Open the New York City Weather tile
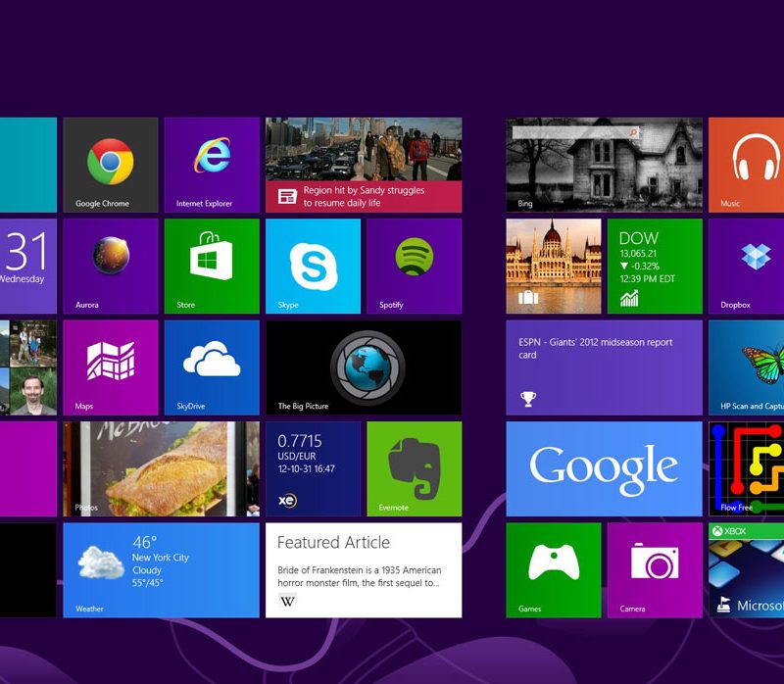784x684 pixels. [161, 568]
